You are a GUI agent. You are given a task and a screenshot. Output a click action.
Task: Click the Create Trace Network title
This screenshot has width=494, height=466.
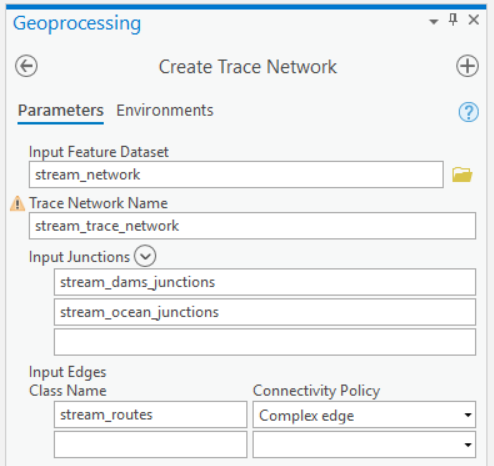[x=248, y=67]
